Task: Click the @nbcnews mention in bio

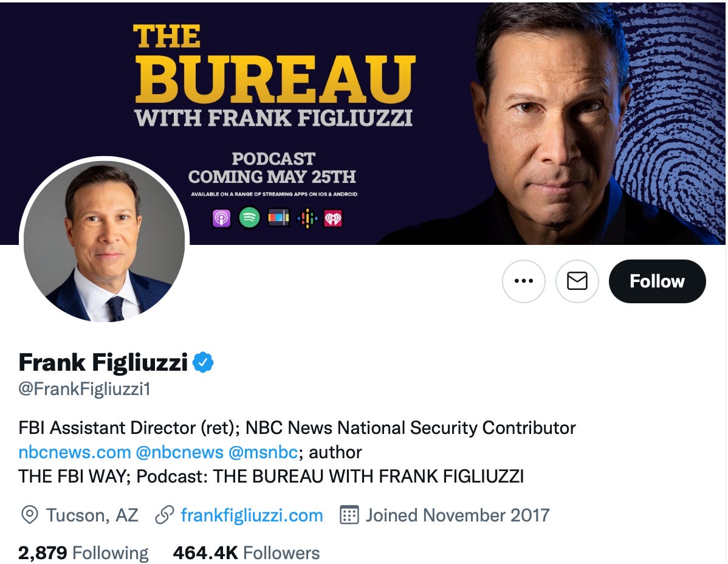Action: point(179,452)
